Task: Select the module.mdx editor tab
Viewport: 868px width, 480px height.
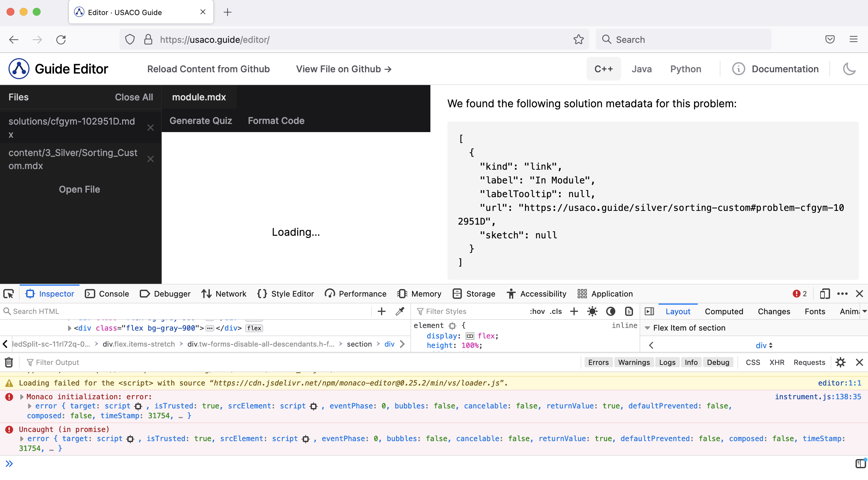Action: [199, 97]
